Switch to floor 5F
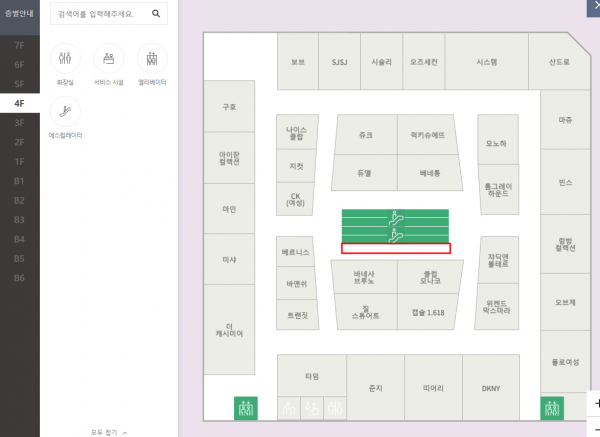This screenshot has width=600, height=437. (x=20, y=84)
